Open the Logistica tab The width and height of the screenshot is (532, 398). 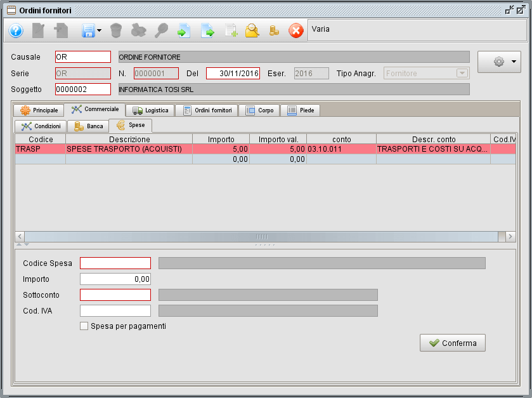coord(150,110)
